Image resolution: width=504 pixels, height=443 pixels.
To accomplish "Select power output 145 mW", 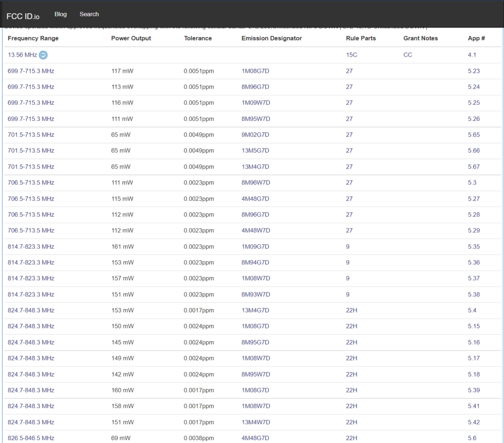I will (x=123, y=342).
